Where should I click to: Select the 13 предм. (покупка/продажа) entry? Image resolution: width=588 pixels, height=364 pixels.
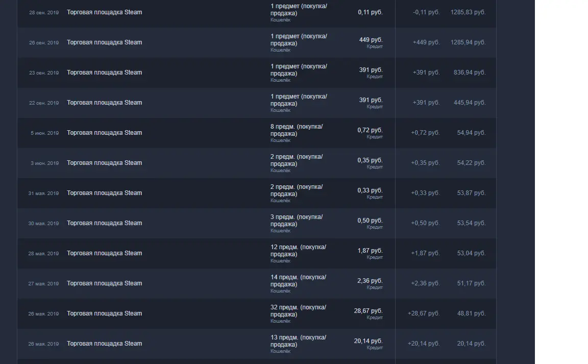[298, 341]
